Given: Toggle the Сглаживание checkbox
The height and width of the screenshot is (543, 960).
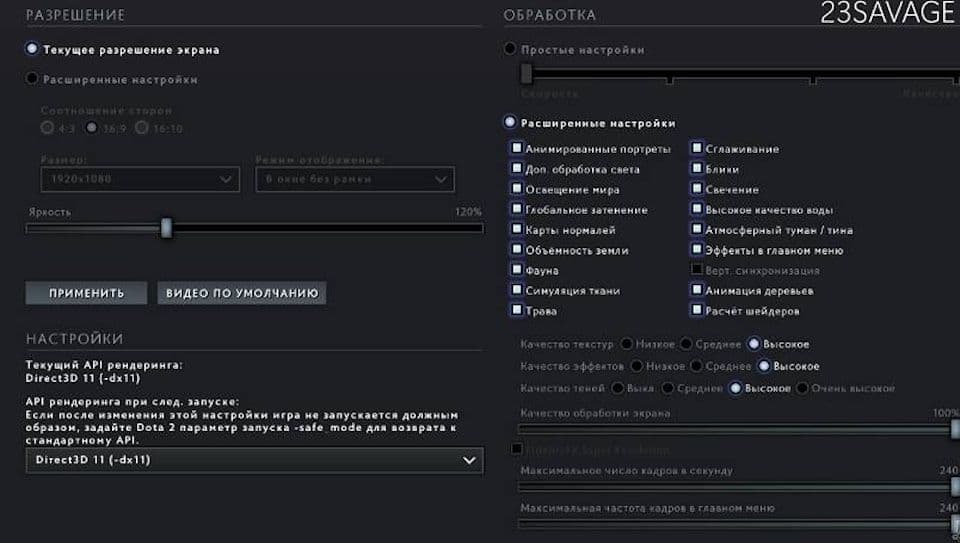Looking at the screenshot, I should (697, 148).
